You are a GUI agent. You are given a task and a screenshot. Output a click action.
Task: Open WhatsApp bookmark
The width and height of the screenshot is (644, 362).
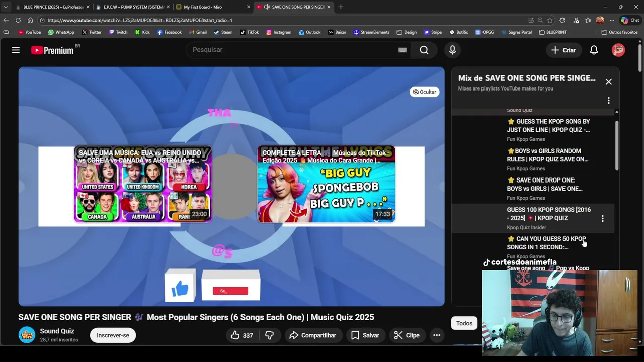[61, 32]
